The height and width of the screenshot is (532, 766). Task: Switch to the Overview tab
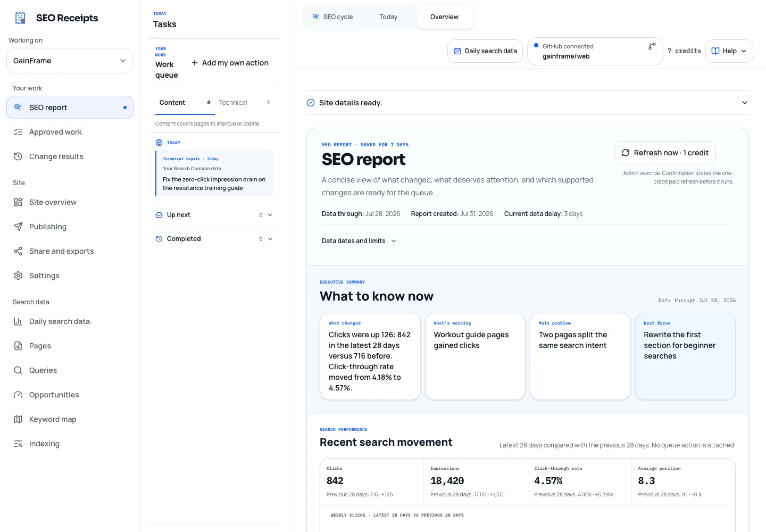click(x=444, y=17)
